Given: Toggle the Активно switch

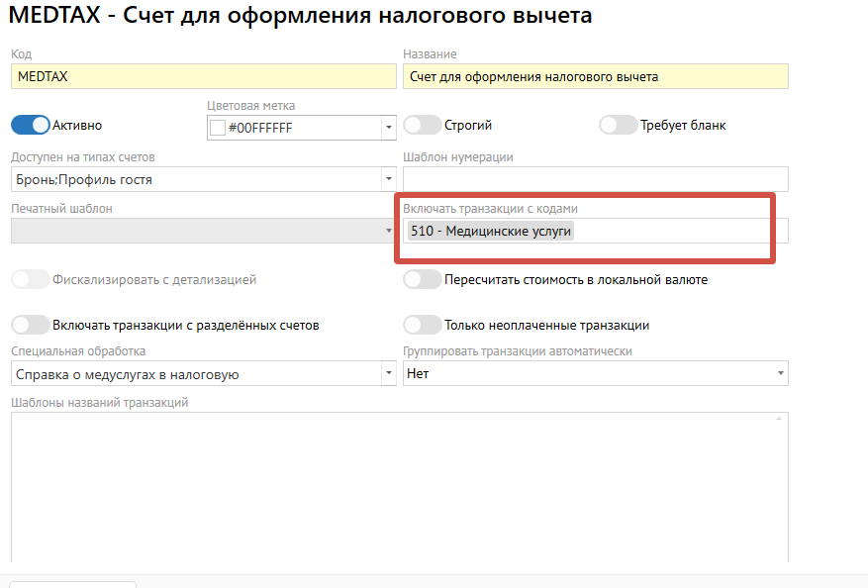Looking at the screenshot, I should click(x=30, y=126).
